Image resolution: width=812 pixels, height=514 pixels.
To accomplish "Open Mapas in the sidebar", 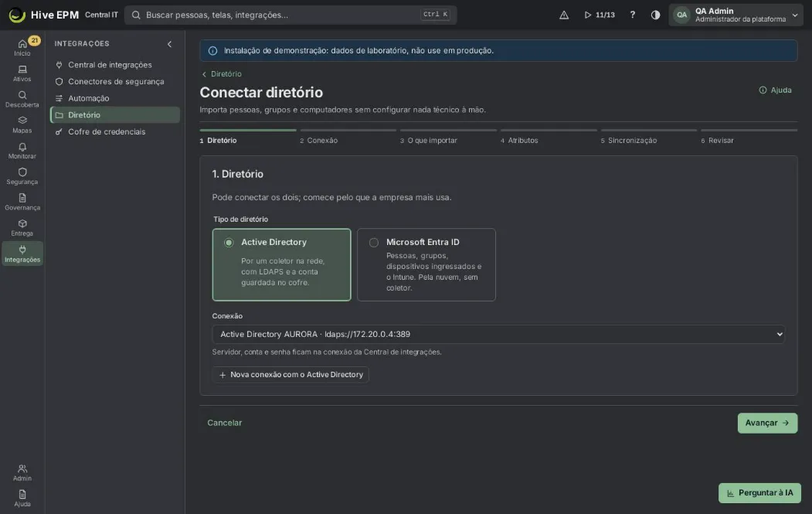I will click(22, 125).
